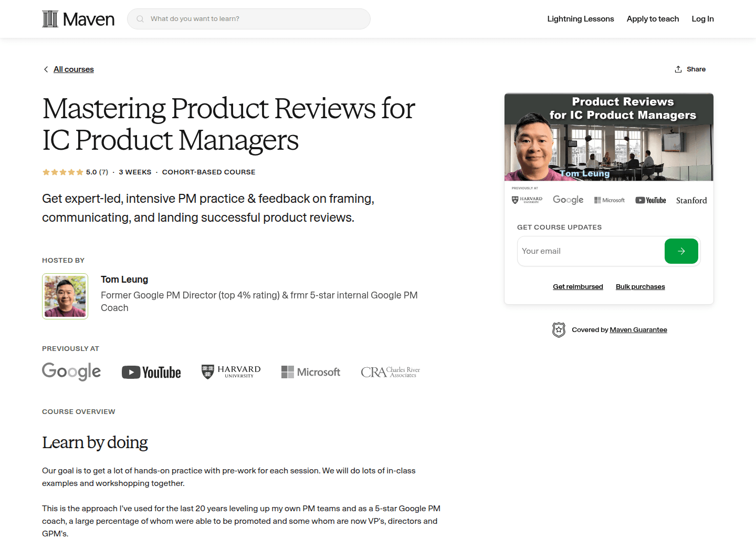The height and width of the screenshot is (538, 756).
Task: Select Apply to teach in the navigation
Action: [x=653, y=18]
